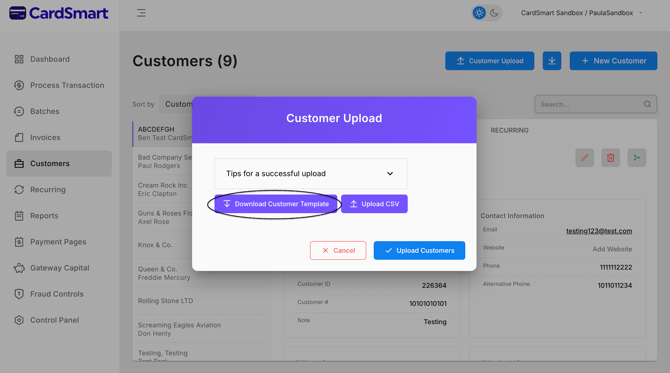
Task: Click the Payment Pages icon
Action: [x=19, y=241]
